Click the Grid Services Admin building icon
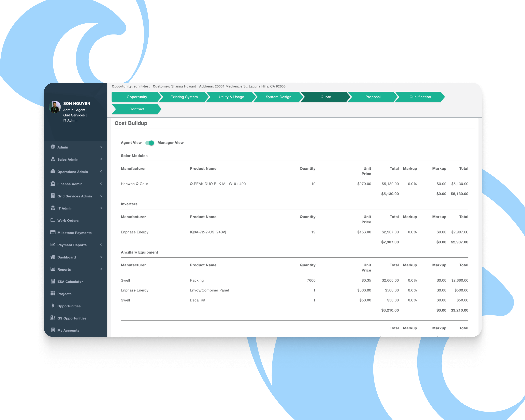The height and width of the screenshot is (420, 525). pyautogui.click(x=53, y=196)
